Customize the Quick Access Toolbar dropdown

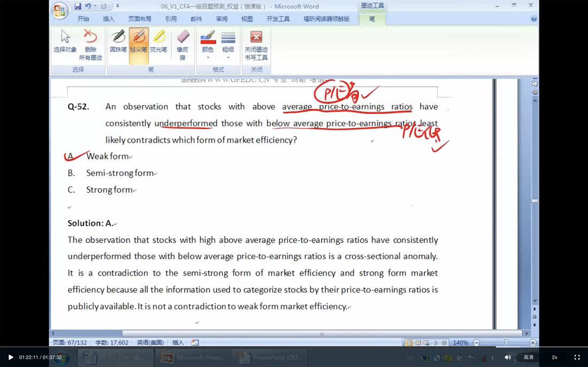click(x=118, y=6)
